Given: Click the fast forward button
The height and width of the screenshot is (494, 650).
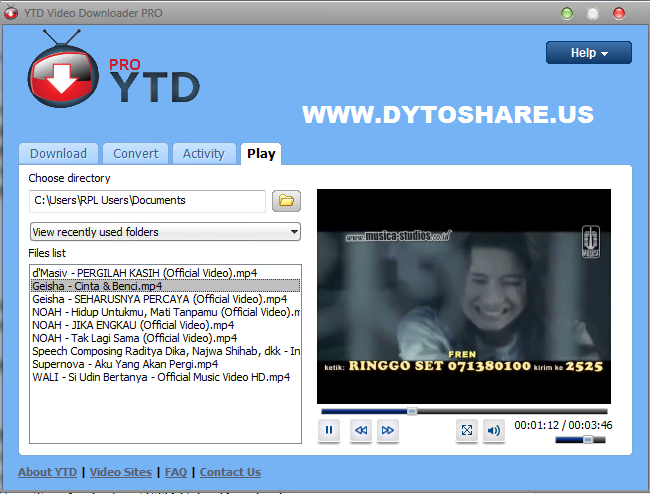Looking at the screenshot, I should 388,430.
